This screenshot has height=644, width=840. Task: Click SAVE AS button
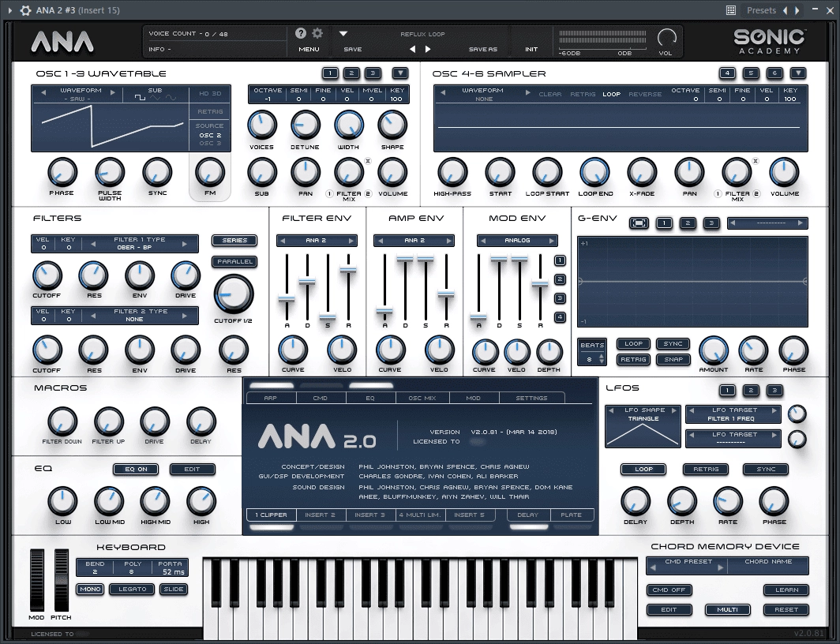click(x=482, y=49)
